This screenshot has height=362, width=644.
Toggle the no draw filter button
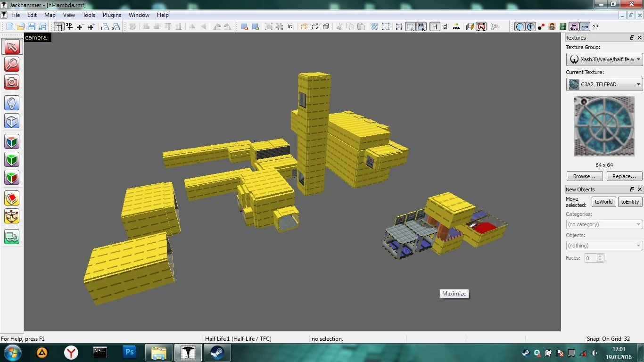click(x=574, y=27)
